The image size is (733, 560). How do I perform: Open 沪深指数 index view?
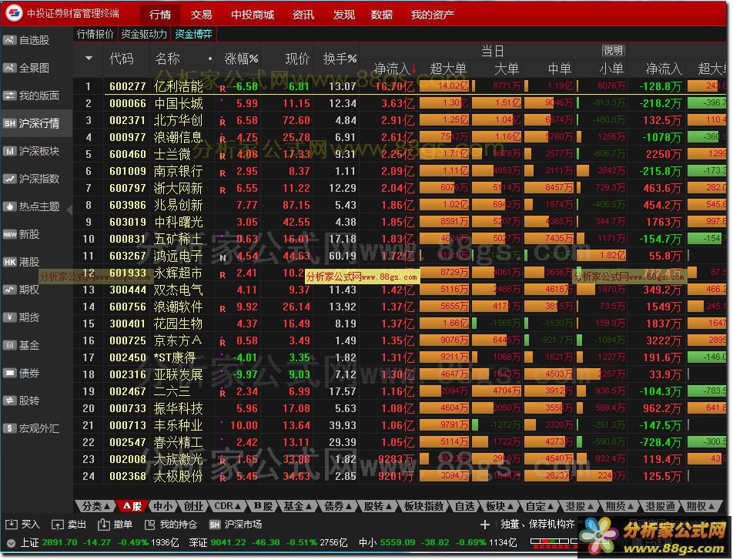click(x=32, y=179)
